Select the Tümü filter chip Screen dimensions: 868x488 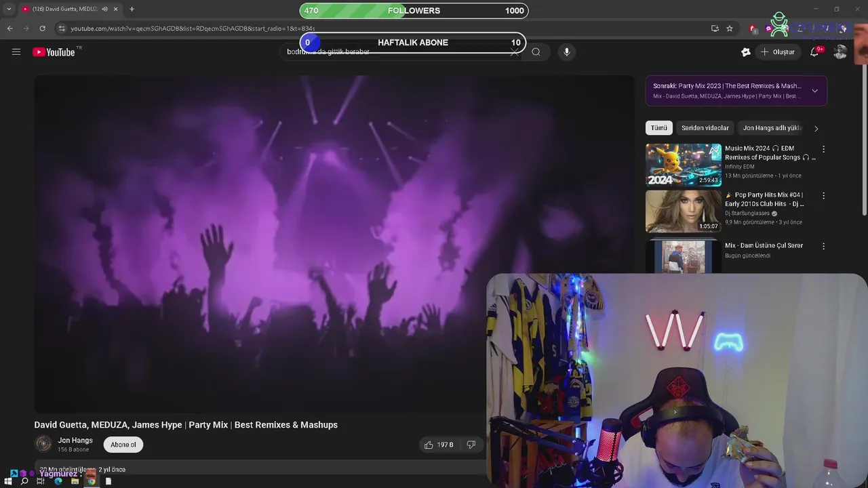[x=659, y=128]
